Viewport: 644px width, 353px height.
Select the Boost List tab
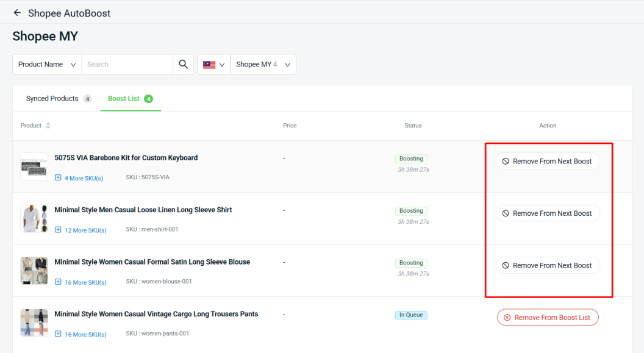(x=130, y=99)
